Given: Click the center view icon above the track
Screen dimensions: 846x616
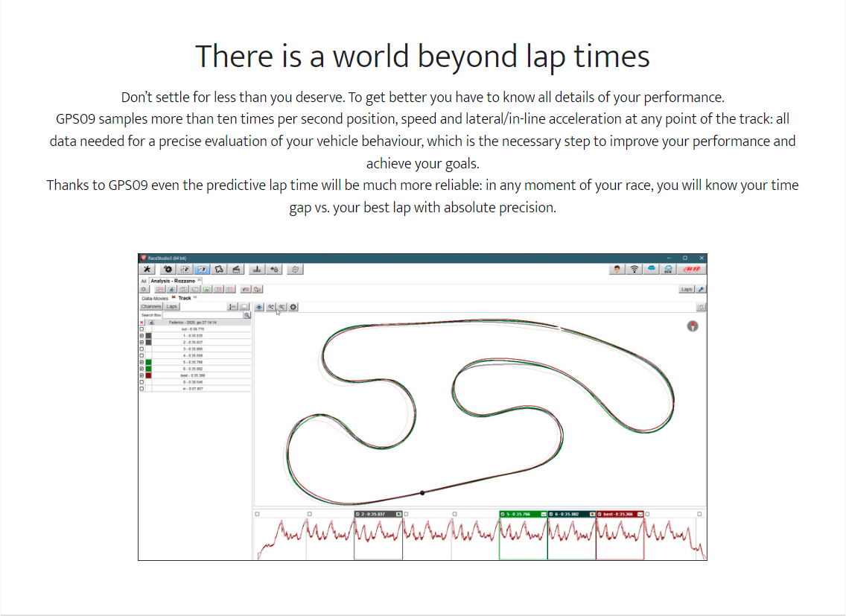Looking at the screenshot, I should point(259,307).
